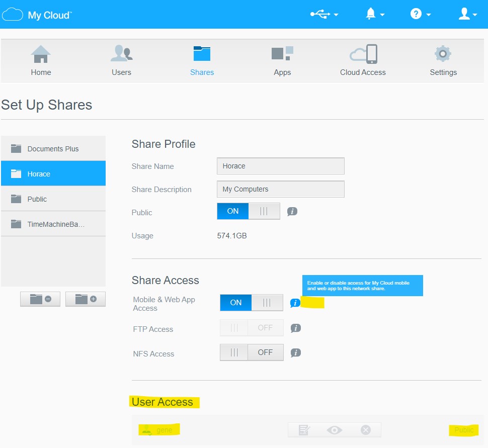This screenshot has height=448, width=488.
Task: Open the Users tab
Action: click(x=121, y=61)
